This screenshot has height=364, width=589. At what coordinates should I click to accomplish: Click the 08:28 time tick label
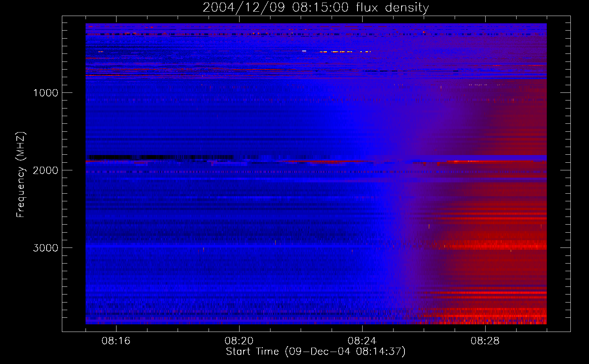(485, 341)
